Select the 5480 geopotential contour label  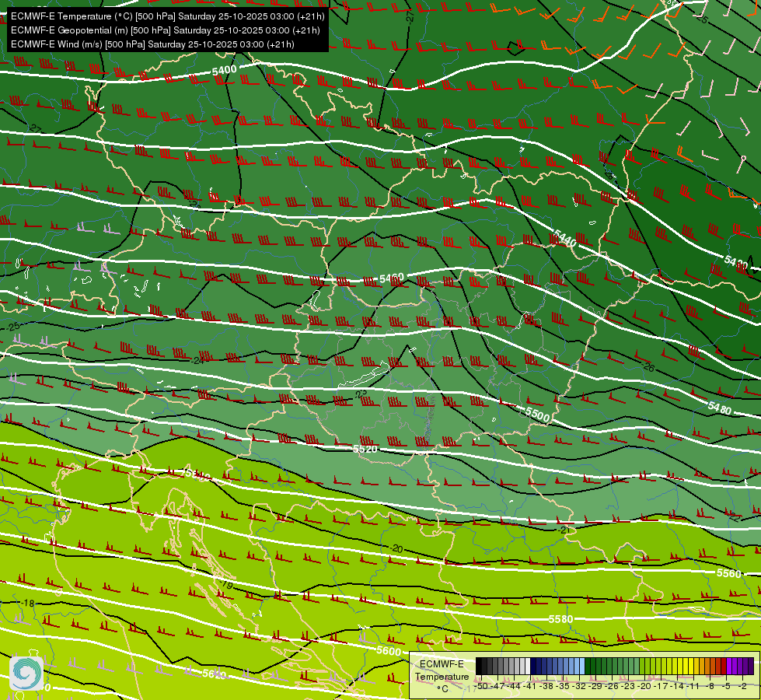coord(719,408)
